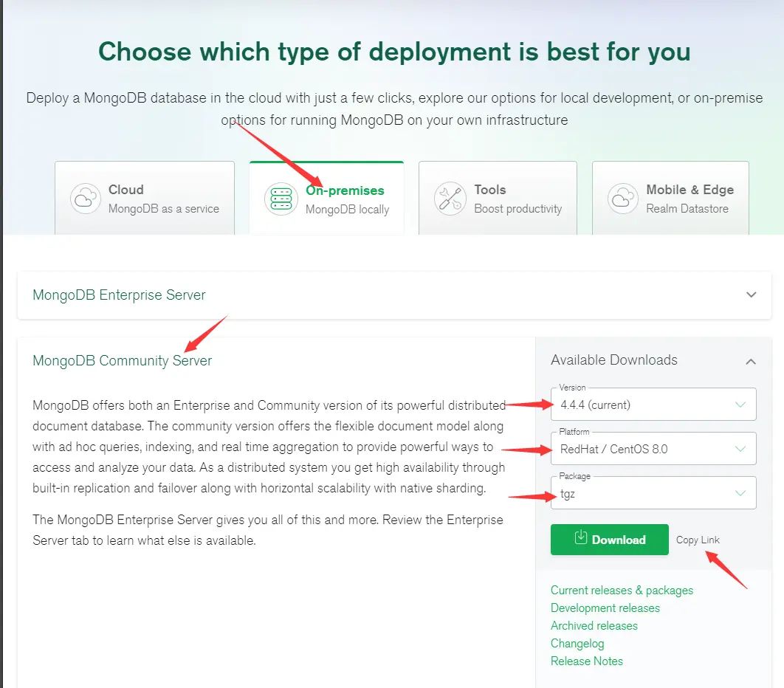Open the Mobile & Edge tab
Image resolution: width=784 pixels, height=688 pixels.
click(x=670, y=199)
